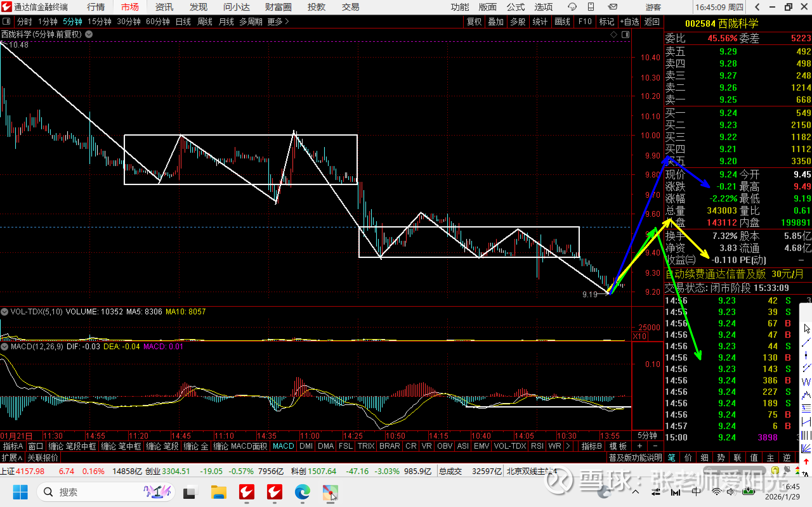
Task: Select the trend line drawing tool
Action: 806,342
